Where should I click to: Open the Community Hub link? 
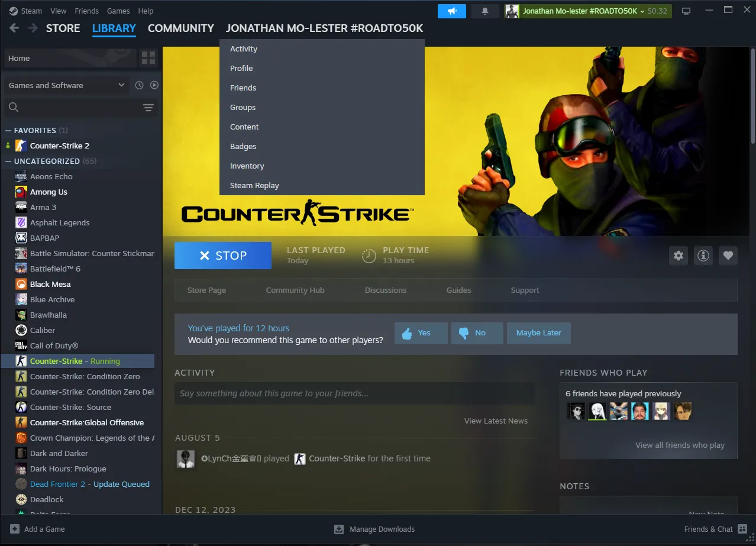click(295, 290)
